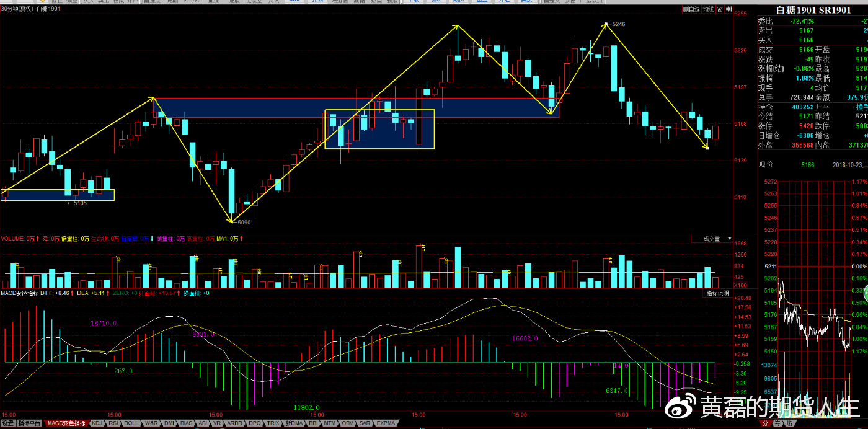The height and width of the screenshot is (429, 868).
Task: Select the BOLL indicator tab
Action: 131,423
